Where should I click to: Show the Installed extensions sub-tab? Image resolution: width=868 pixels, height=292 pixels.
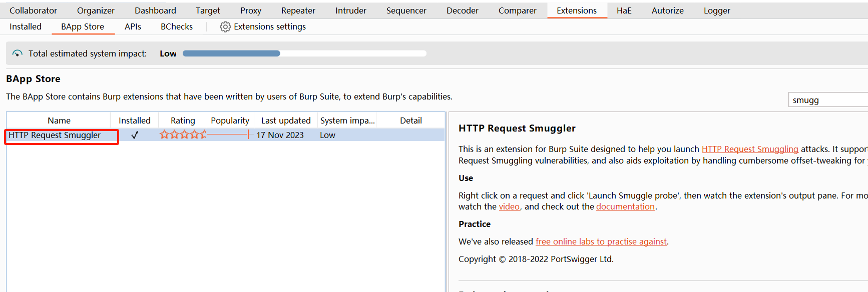click(26, 26)
